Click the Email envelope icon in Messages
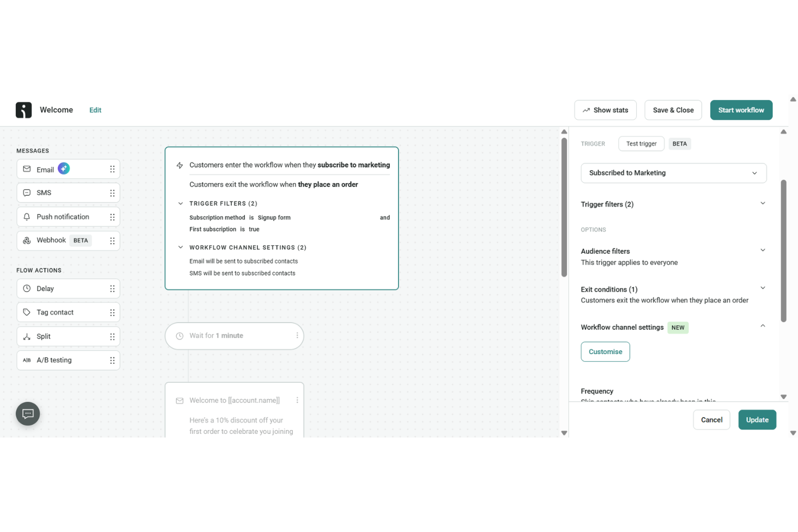 point(27,169)
